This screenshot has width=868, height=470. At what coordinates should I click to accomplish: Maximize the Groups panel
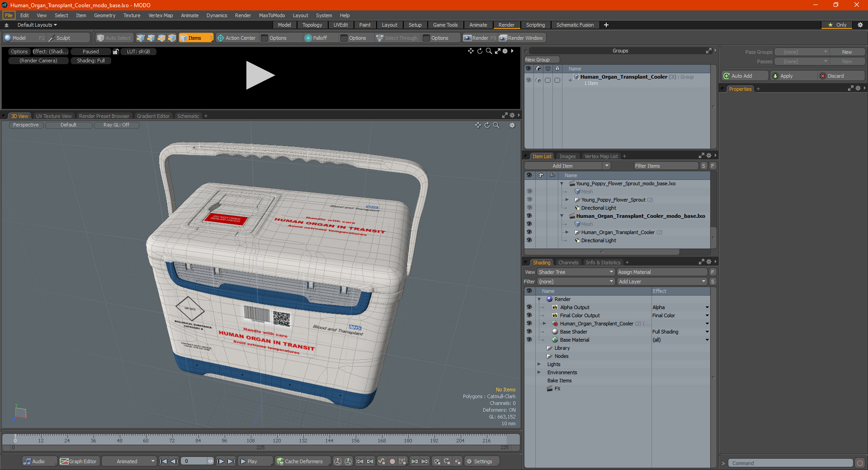point(708,51)
